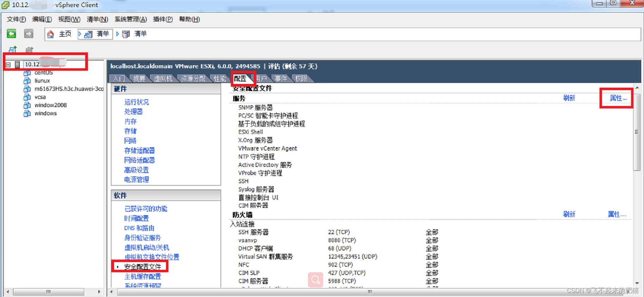Click the VM icon next to centOS
The height and width of the screenshot is (297, 644).
(27, 73)
